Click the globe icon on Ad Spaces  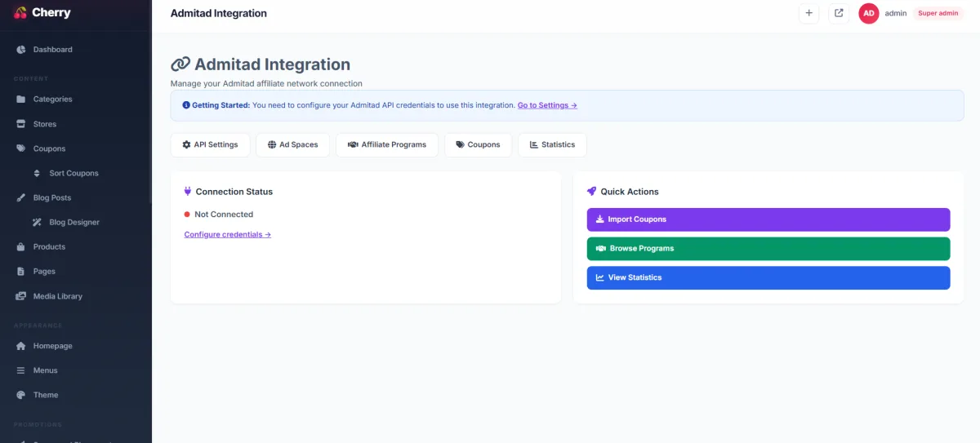[x=272, y=144]
